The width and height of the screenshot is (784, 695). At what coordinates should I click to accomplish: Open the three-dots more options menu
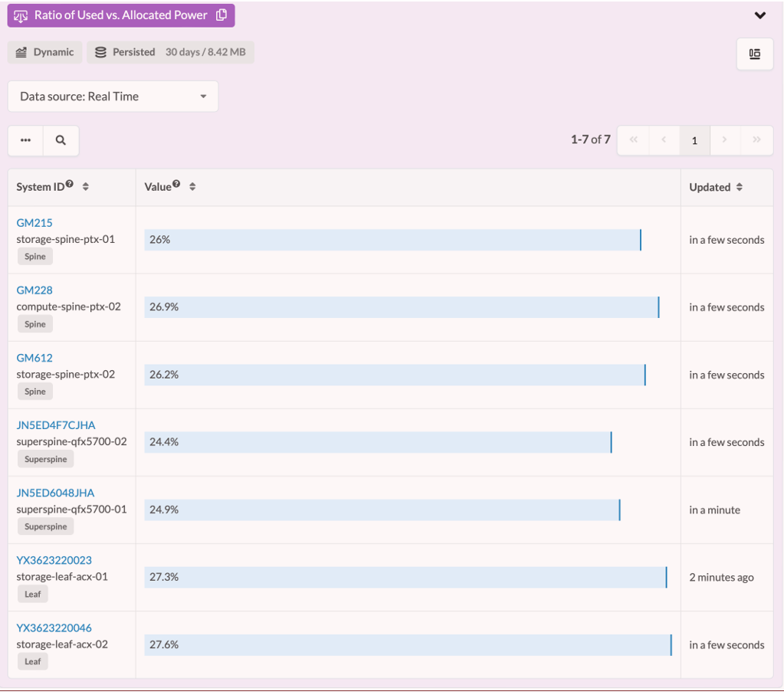26,140
